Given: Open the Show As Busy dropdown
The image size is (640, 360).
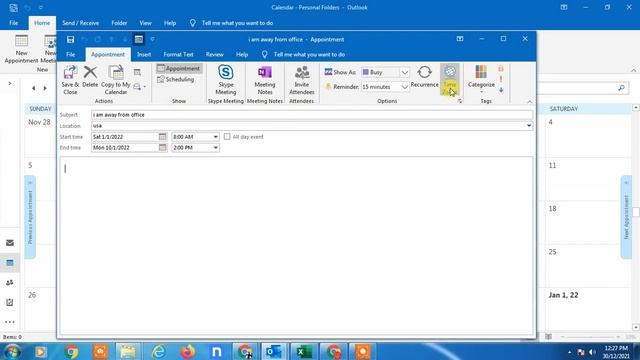Looking at the screenshot, I should tap(404, 72).
